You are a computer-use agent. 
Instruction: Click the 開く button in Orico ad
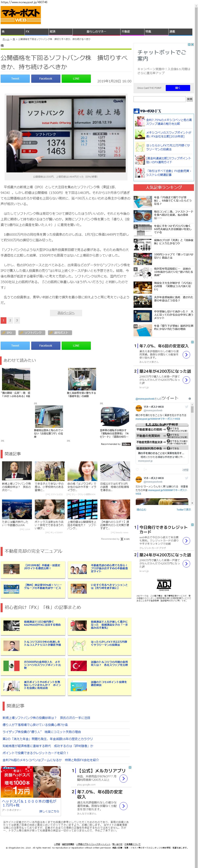click(178, 88)
